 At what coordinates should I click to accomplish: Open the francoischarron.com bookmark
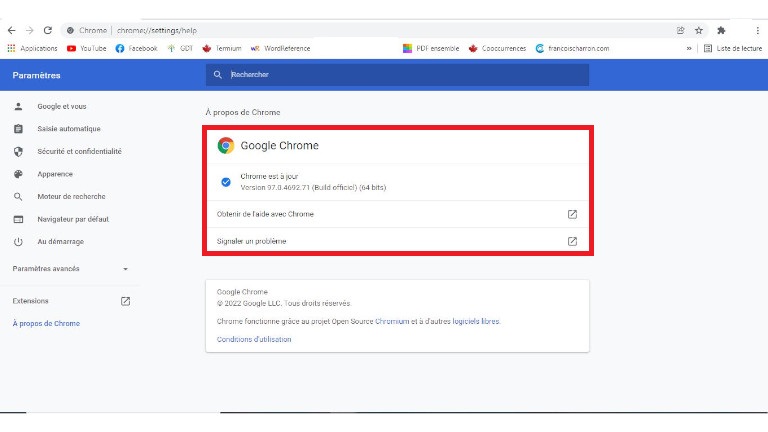click(573, 48)
